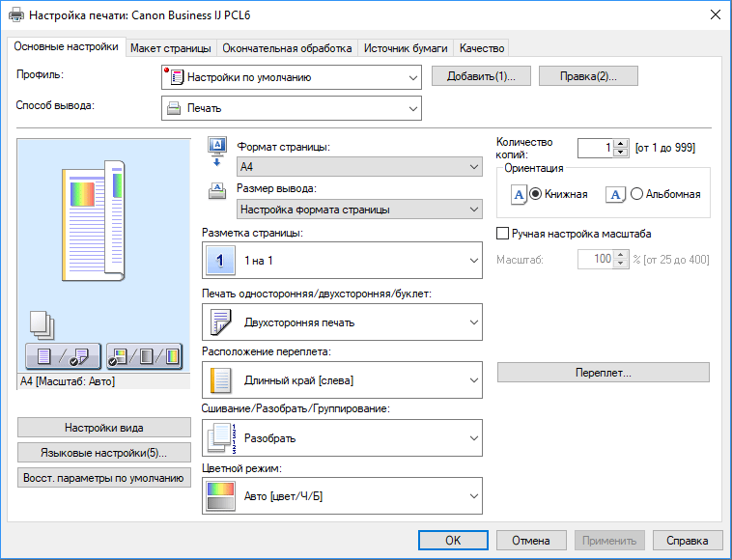Open the Формат страницы A4 dropdown
The height and width of the screenshot is (560, 732).
359,167
